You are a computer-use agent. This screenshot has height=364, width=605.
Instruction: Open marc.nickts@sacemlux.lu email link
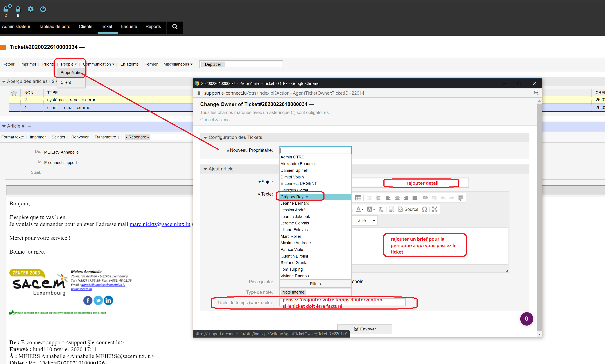pos(160,224)
